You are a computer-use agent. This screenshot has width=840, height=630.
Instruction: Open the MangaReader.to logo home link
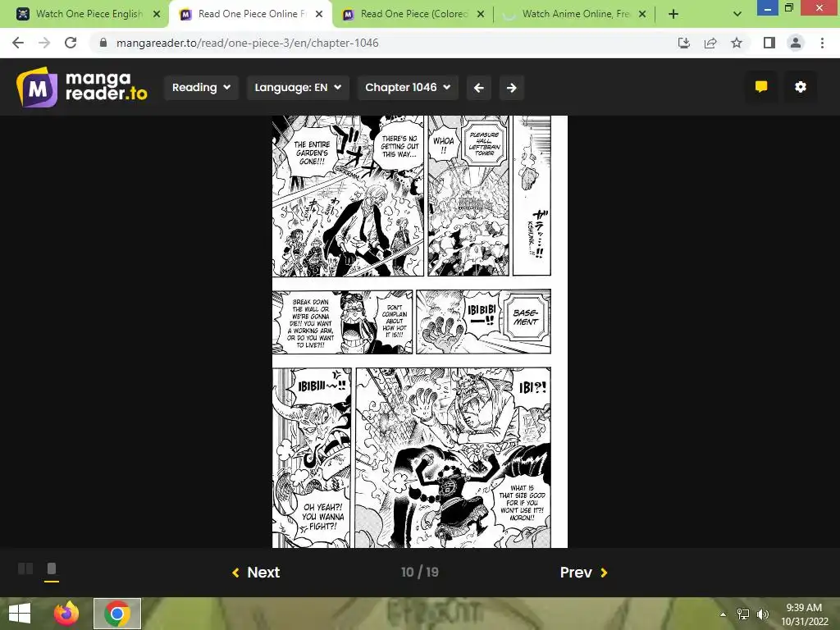tap(81, 87)
